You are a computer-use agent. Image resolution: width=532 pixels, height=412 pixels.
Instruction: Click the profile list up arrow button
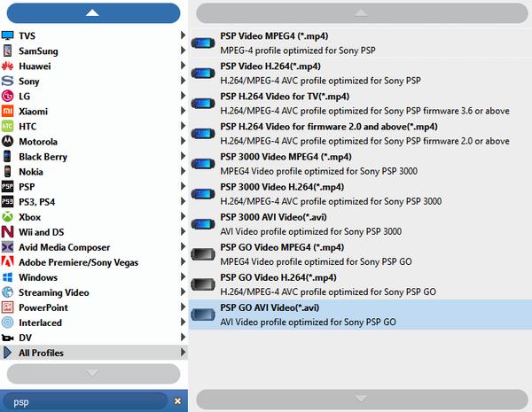[x=362, y=13]
